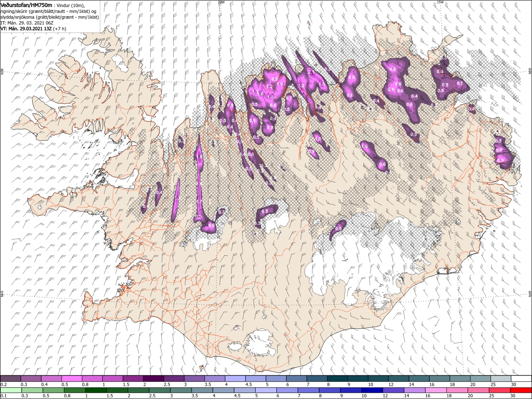Click the 0.2 swatch in the upper snow legend
The width and height of the screenshot is (532, 399).
click(x=10, y=379)
